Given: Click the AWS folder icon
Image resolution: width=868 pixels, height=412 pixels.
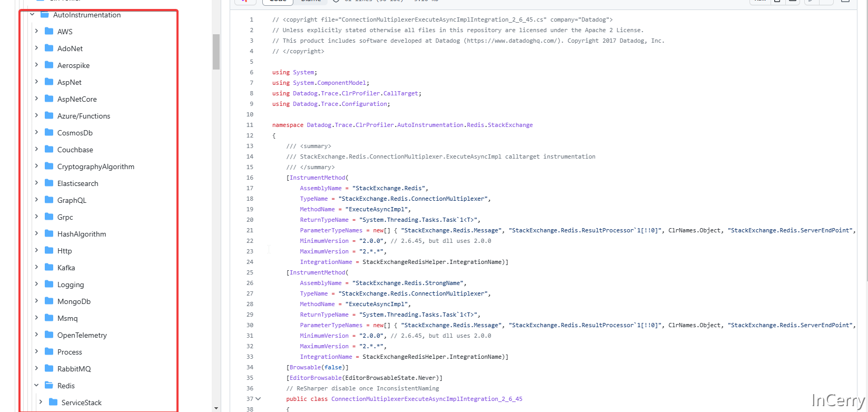Looking at the screenshot, I should [49, 31].
